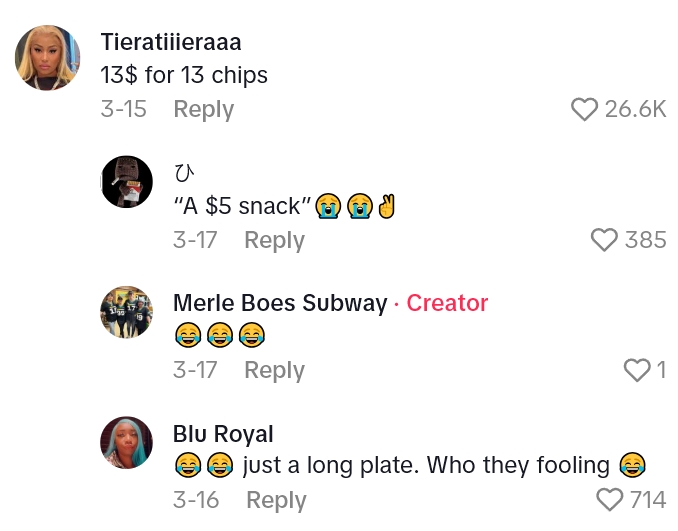The height and width of the screenshot is (531, 678).
Task: Open Blu Royal's profile photo
Action: (127, 442)
